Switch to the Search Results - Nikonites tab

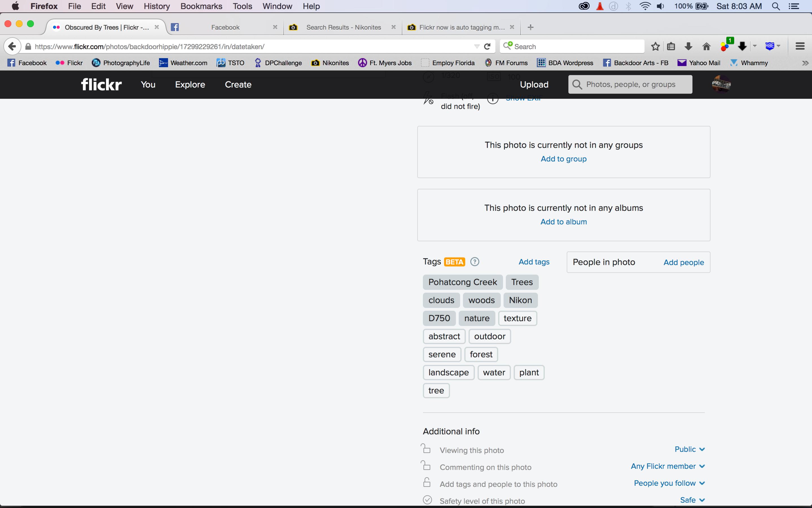click(x=343, y=27)
